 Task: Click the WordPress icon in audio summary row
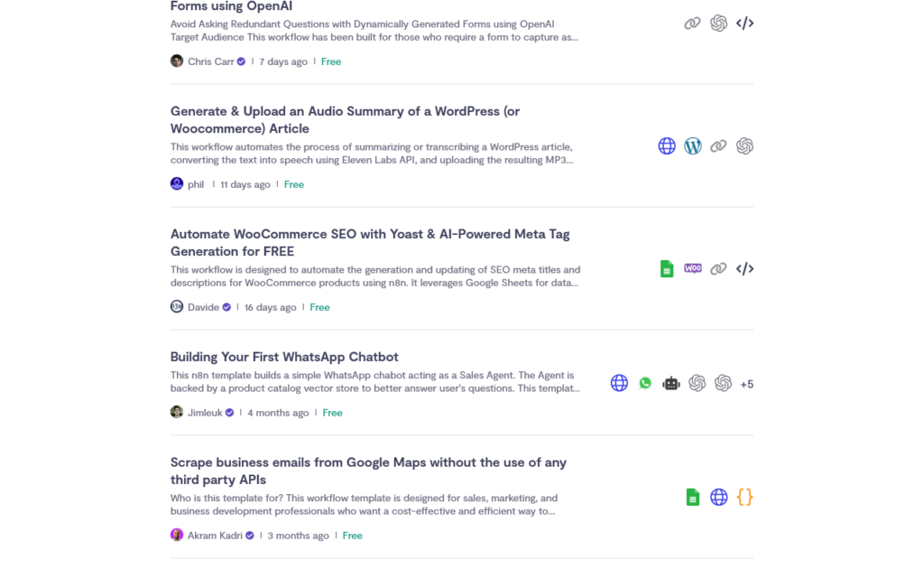pyautogui.click(x=692, y=145)
